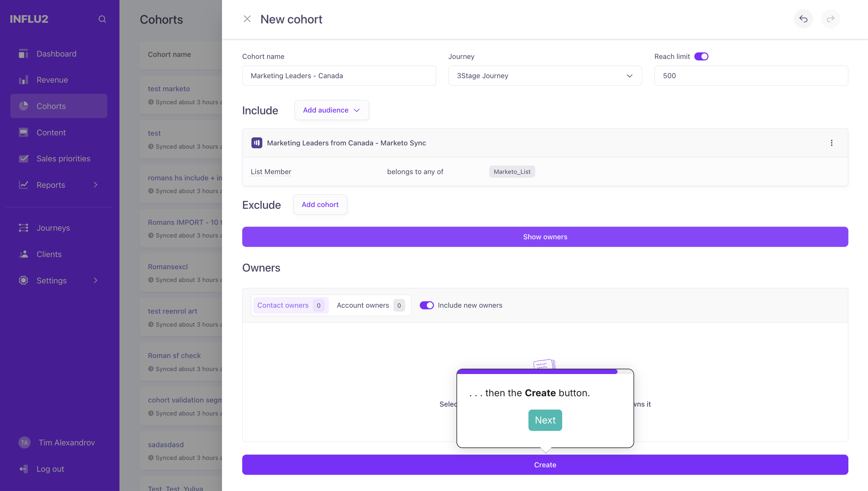Click the TA user avatar

(x=24, y=442)
